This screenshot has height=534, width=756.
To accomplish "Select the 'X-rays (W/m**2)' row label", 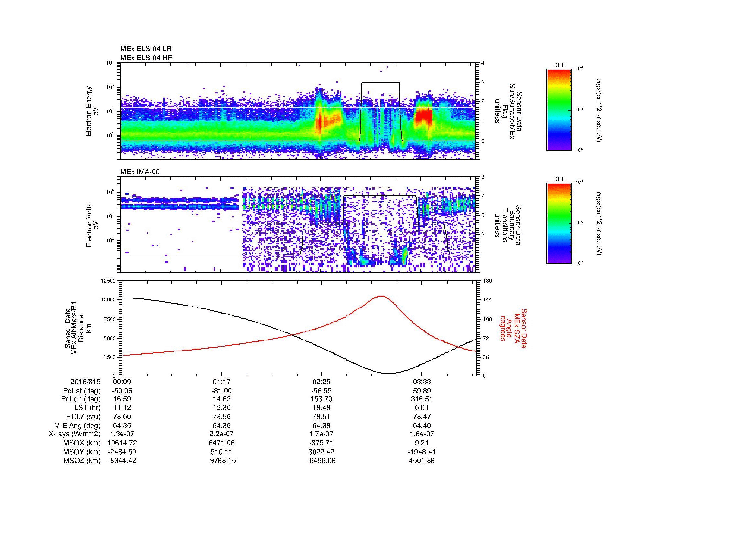I will pyautogui.click(x=75, y=434).
